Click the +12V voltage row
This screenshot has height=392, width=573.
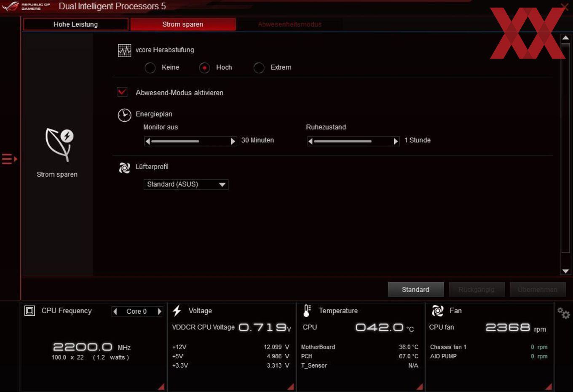[230, 347]
